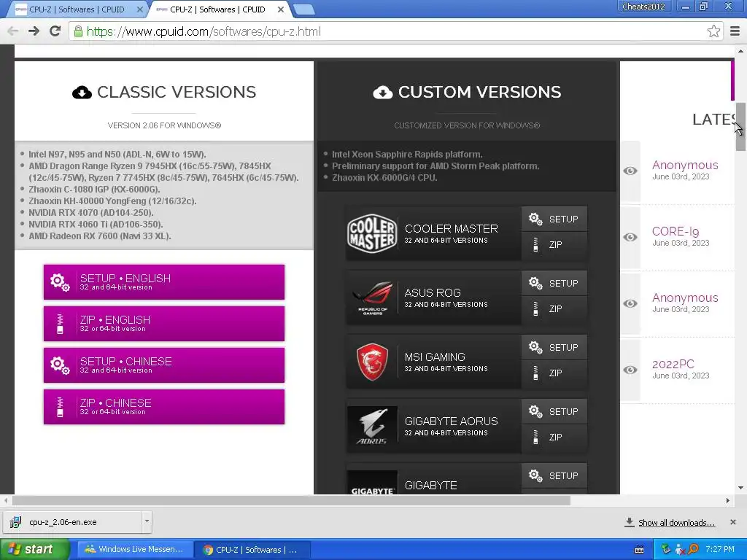This screenshot has width=747, height=560.
Task: Click the Cooler Master logo
Action: pos(372,234)
